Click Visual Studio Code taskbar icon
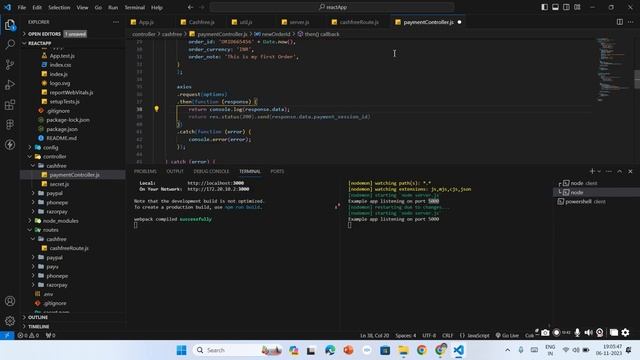Image resolution: width=640 pixels, height=360 pixels. (458, 350)
